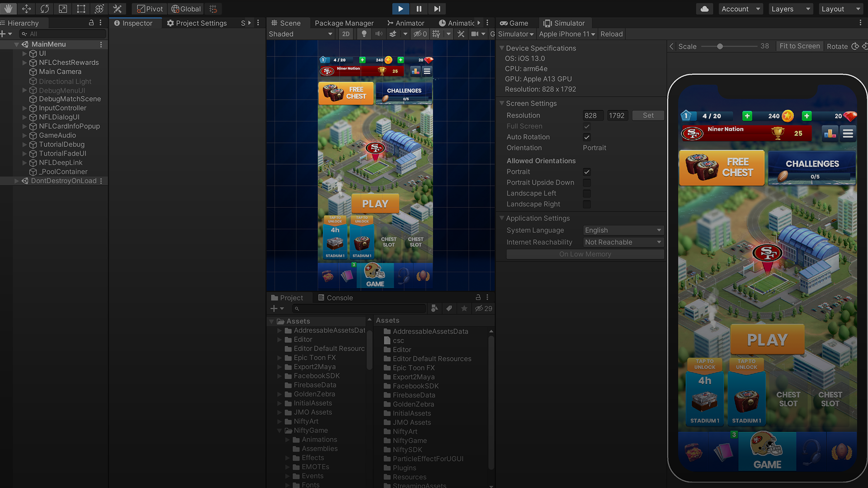Toggle Pivot handle position mode

[149, 9]
